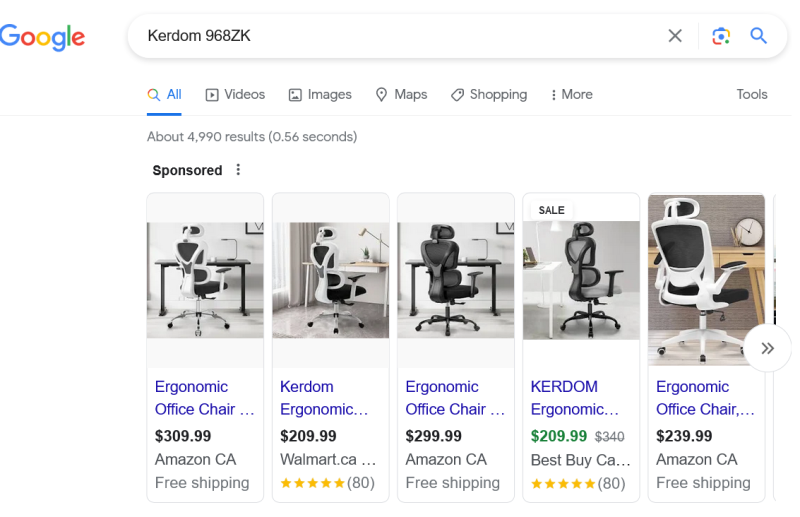Open search Tools options

click(752, 94)
